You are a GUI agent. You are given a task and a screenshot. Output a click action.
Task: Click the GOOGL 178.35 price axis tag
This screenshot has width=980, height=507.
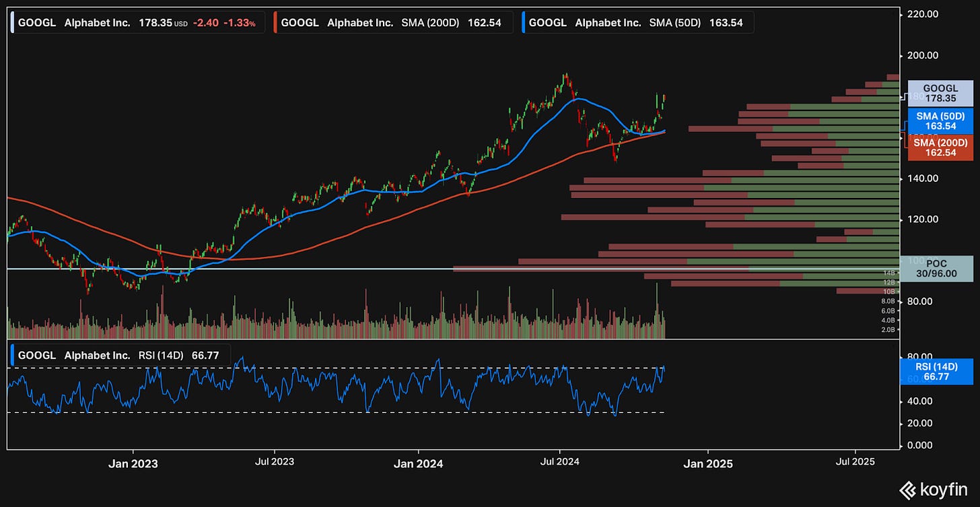pos(940,94)
